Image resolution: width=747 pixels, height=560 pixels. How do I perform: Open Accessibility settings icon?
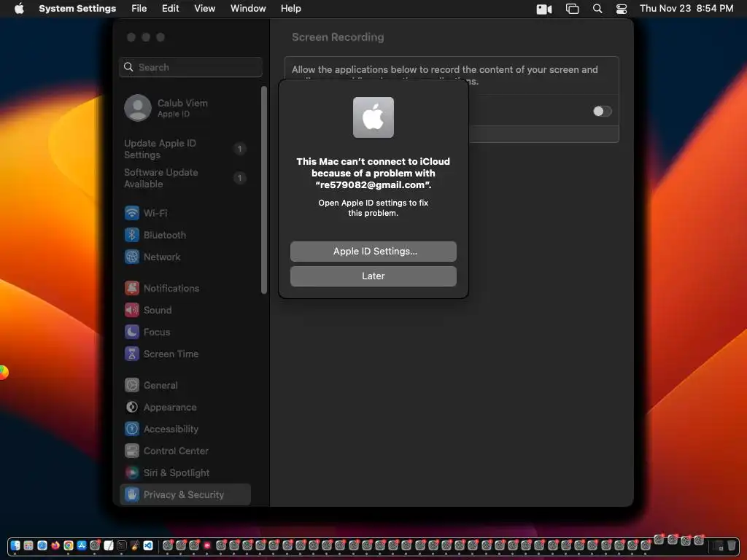pyautogui.click(x=132, y=429)
